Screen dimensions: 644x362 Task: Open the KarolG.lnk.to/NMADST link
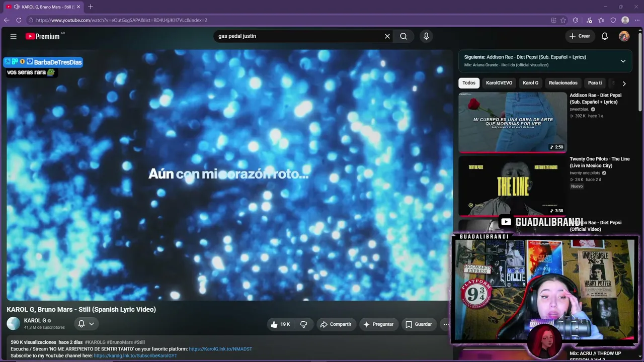point(220,349)
